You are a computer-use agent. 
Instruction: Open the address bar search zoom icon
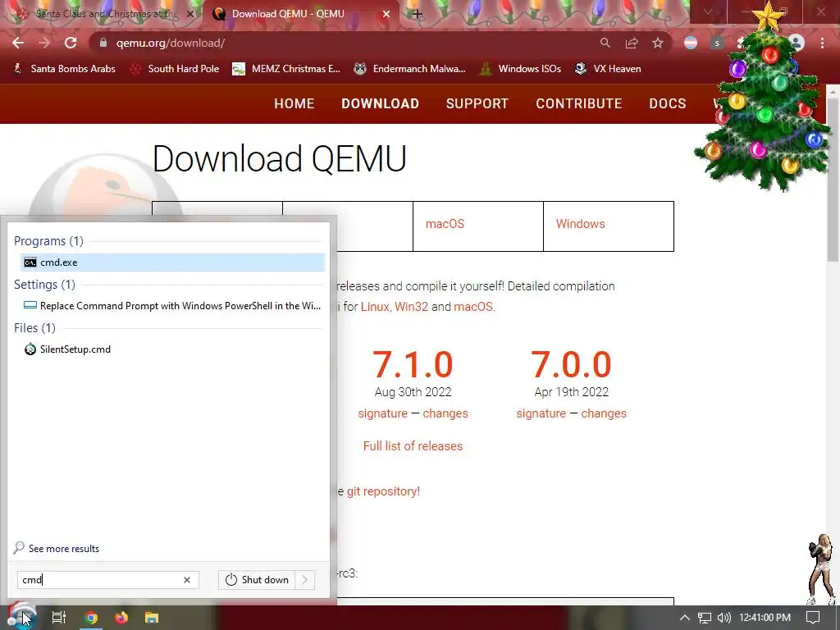[x=605, y=43]
